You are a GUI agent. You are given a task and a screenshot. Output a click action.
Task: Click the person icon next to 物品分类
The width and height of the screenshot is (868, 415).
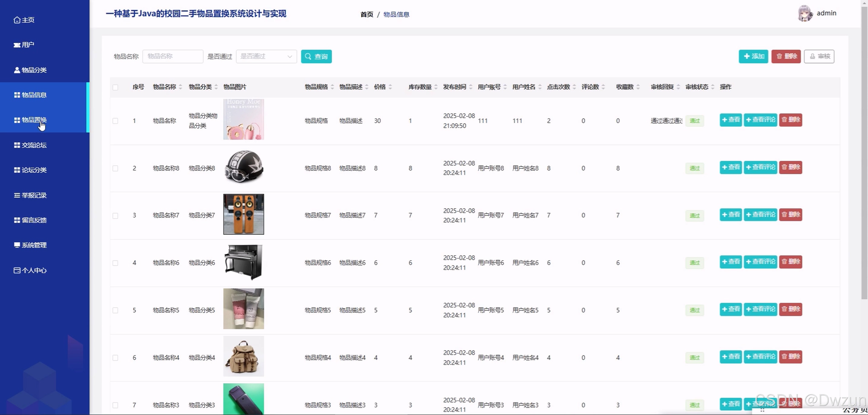click(x=17, y=70)
